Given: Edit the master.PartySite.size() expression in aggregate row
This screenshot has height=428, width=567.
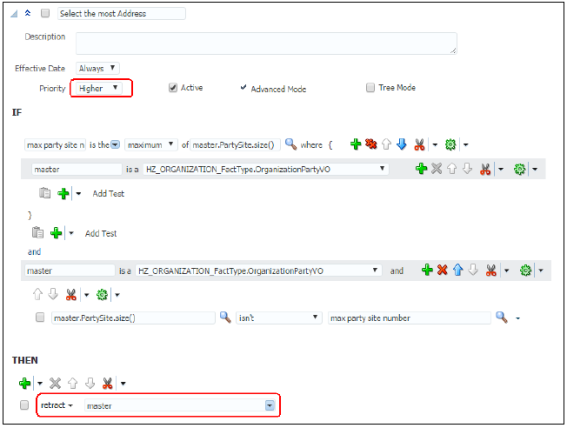Looking at the screenshot, I should [235, 145].
